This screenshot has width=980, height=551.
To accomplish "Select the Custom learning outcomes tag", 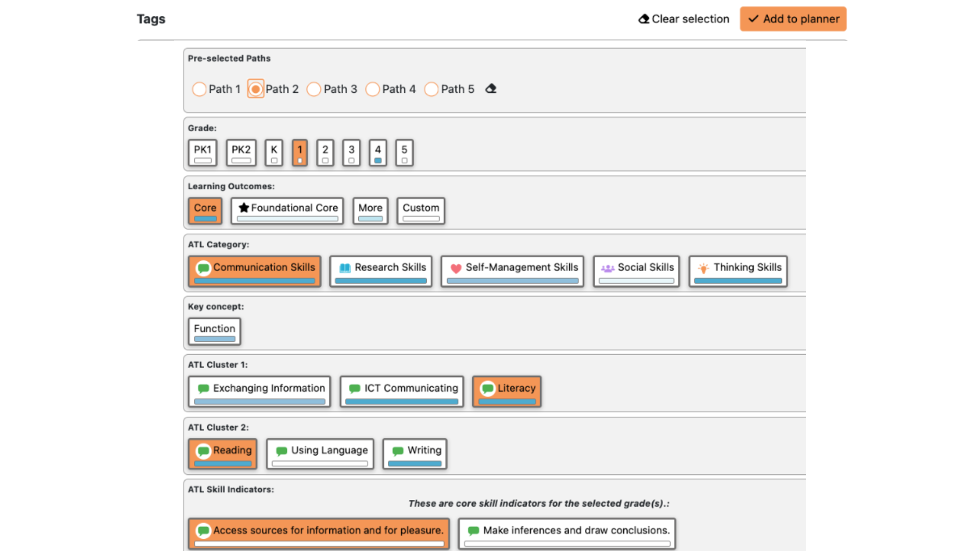I will click(421, 211).
